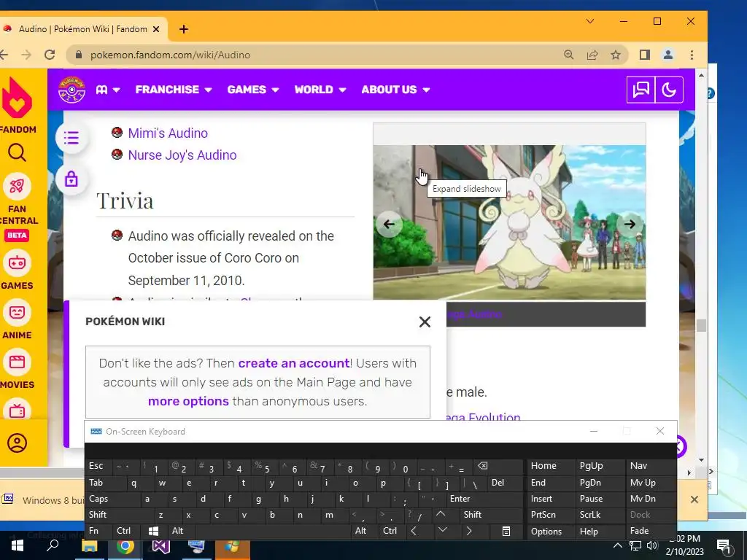Click the page vertical scrollbar thumb
The height and width of the screenshot is (560, 747).
[x=701, y=326]
